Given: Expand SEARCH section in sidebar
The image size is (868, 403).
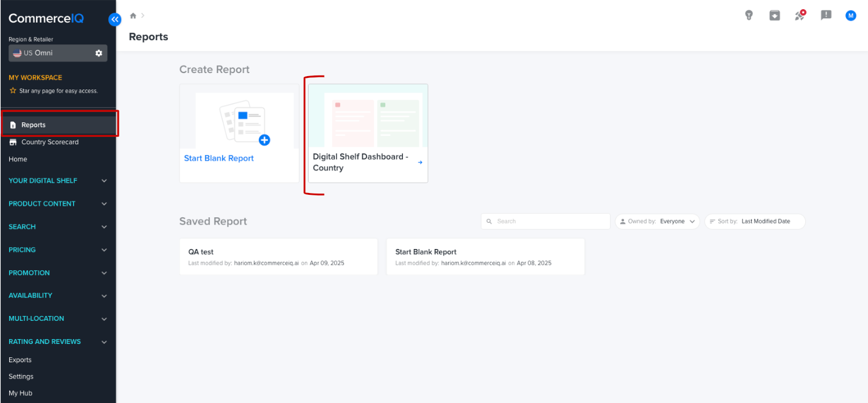Looking at the screenshot, I should coord(58,227).
